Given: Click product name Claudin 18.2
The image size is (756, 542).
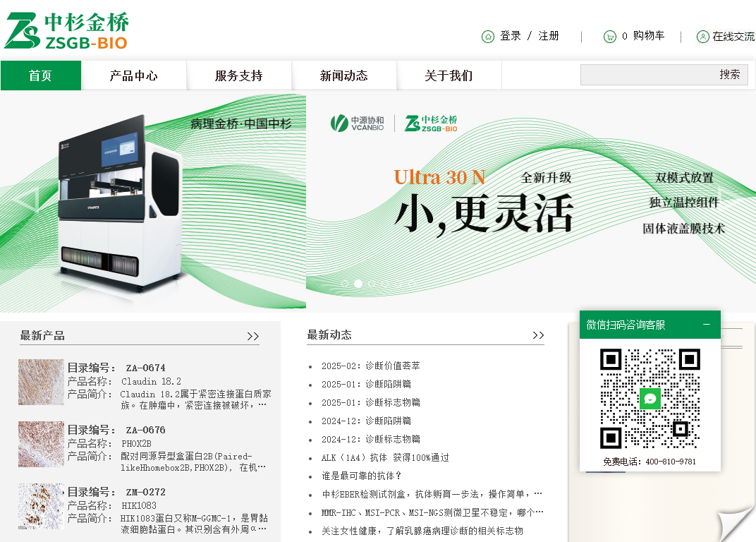Looking at the screenshot, I should point(151,381).
